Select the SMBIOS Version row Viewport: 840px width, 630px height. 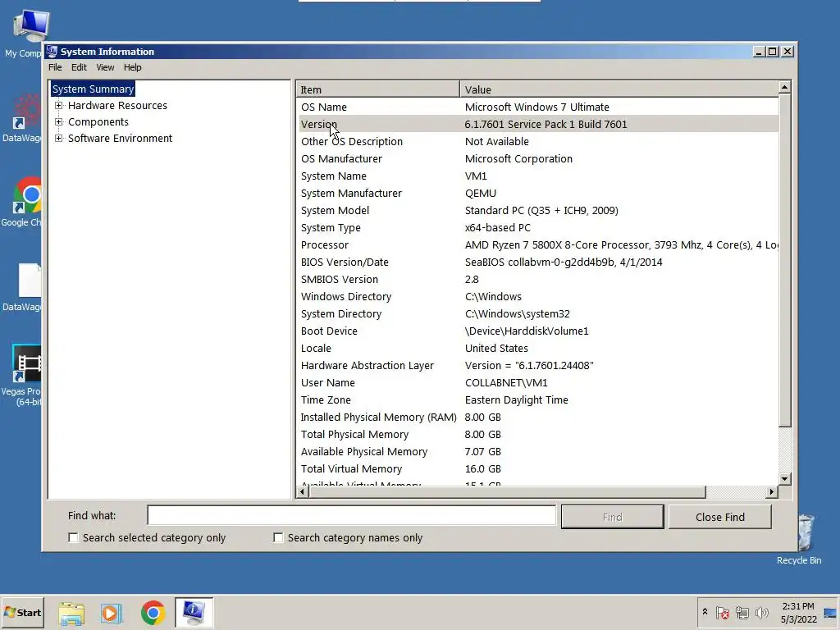(537, 279)
